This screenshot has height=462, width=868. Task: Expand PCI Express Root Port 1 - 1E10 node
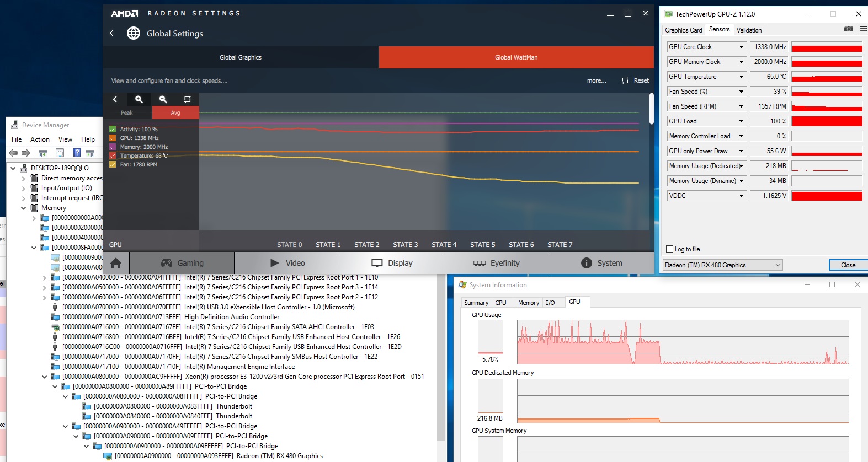point(44,277)
